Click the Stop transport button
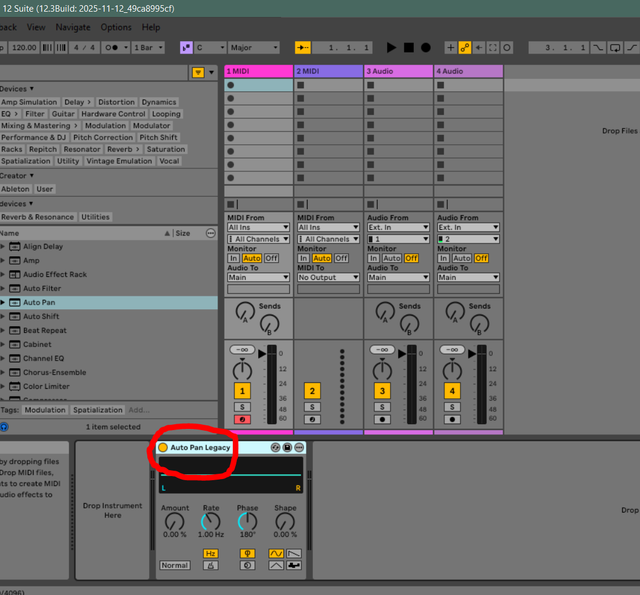The height and width of the screenshot is (595, 640). 409,48
